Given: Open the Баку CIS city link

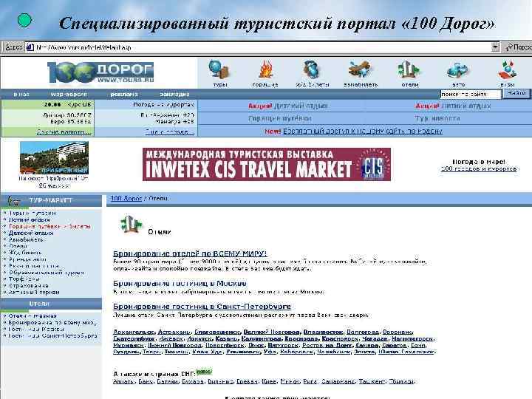Looking at the screenshot, I should 146,381.
